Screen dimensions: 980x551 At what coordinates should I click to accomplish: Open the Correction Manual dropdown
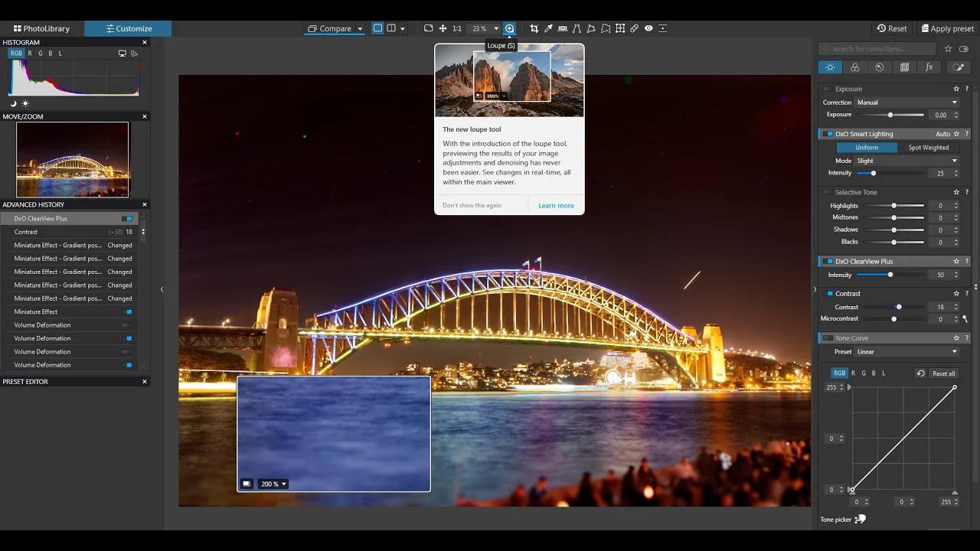coord(907,103)
